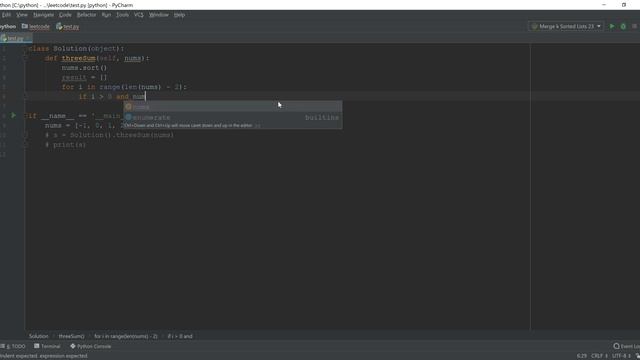This screenshot has width=640, height=360.
Task: Open the Python Console tool window
Action: point(91,346)
